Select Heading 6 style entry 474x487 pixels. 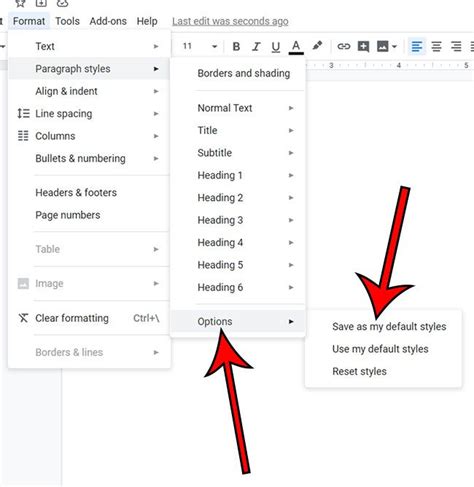tap(238, 287)
